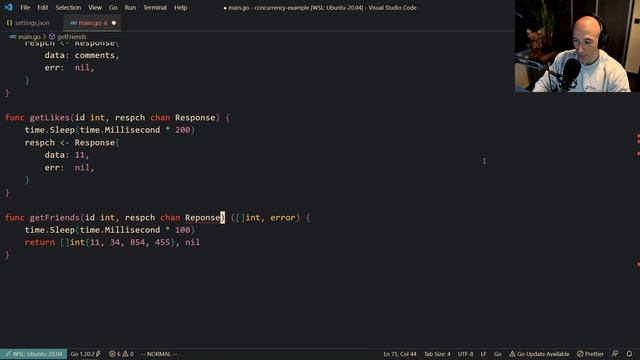640x360 pixels.
Task: Click the VS Code logo icon
Action: click(8, 7)
